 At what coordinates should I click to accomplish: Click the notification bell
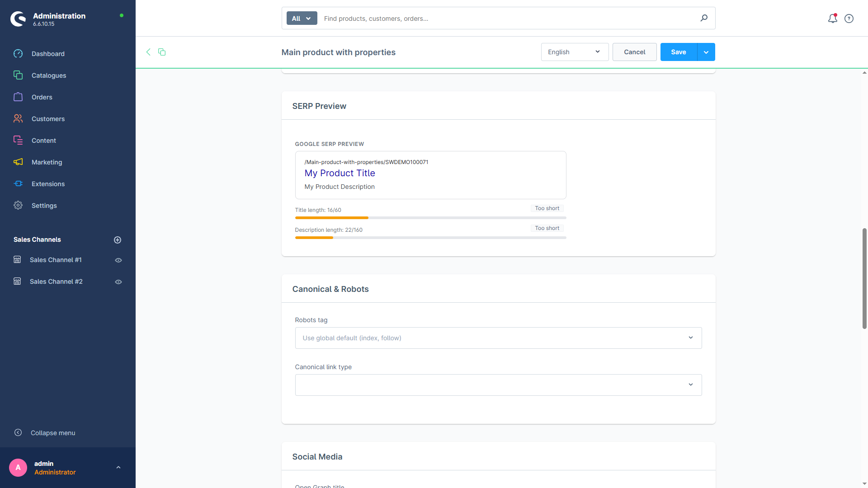coord(832,19)
